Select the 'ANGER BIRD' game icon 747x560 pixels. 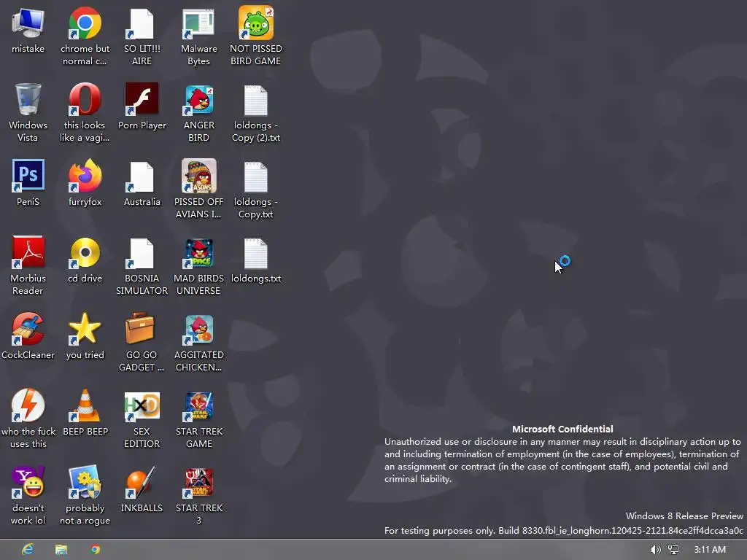tap(198, 101)
